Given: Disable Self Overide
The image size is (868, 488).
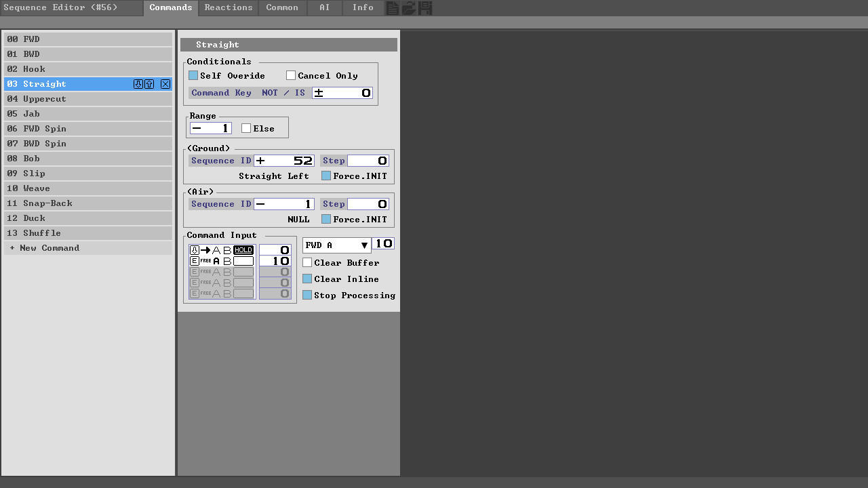Looking at the screenshot, I should click(193, 75).
